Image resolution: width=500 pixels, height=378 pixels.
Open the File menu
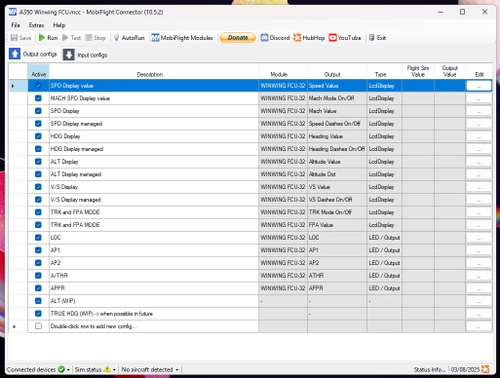[x=15, y=25]
